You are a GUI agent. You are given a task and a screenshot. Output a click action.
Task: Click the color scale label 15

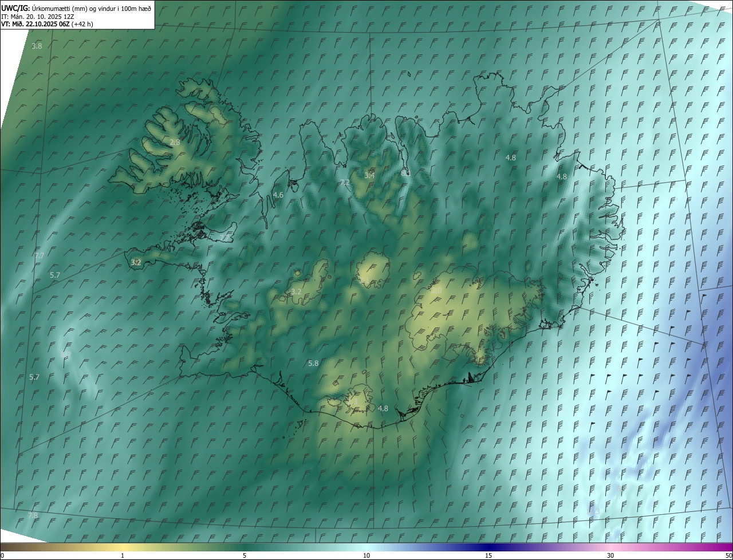click(x=488, y=555)
